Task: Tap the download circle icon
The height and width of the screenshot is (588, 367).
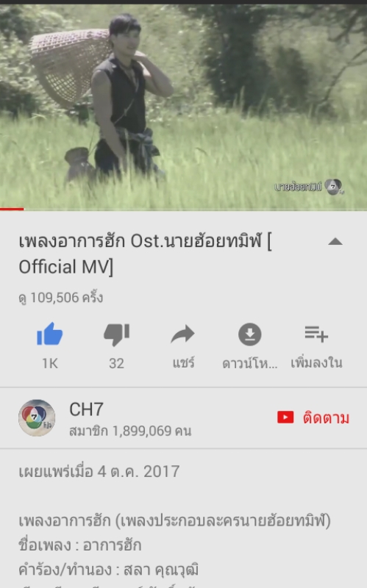Action: pos(249,334)
